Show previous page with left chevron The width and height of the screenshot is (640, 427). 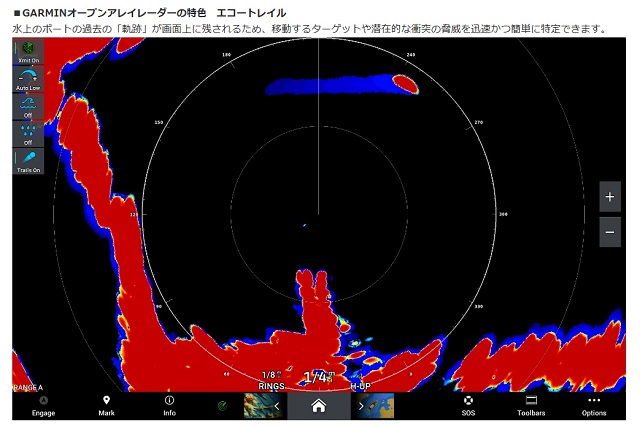pyautogui.click(x=277, y=406)
